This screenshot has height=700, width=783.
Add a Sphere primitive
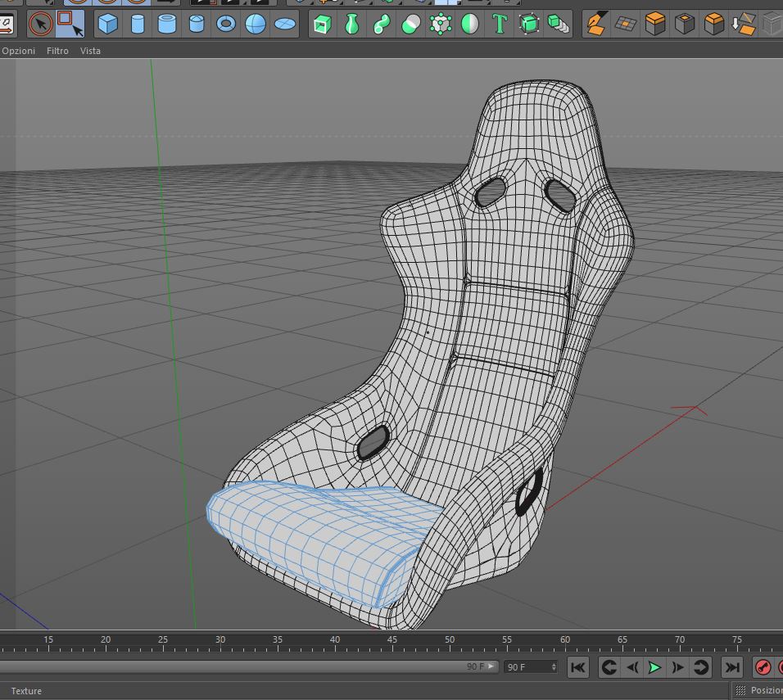[256, 24]
